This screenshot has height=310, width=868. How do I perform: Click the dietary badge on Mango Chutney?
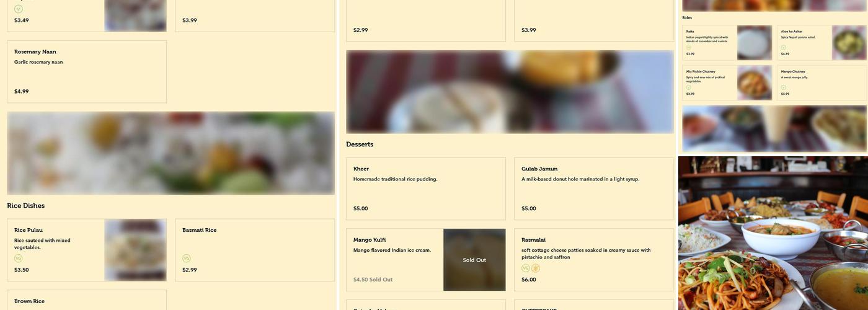(x=783, y=87)
